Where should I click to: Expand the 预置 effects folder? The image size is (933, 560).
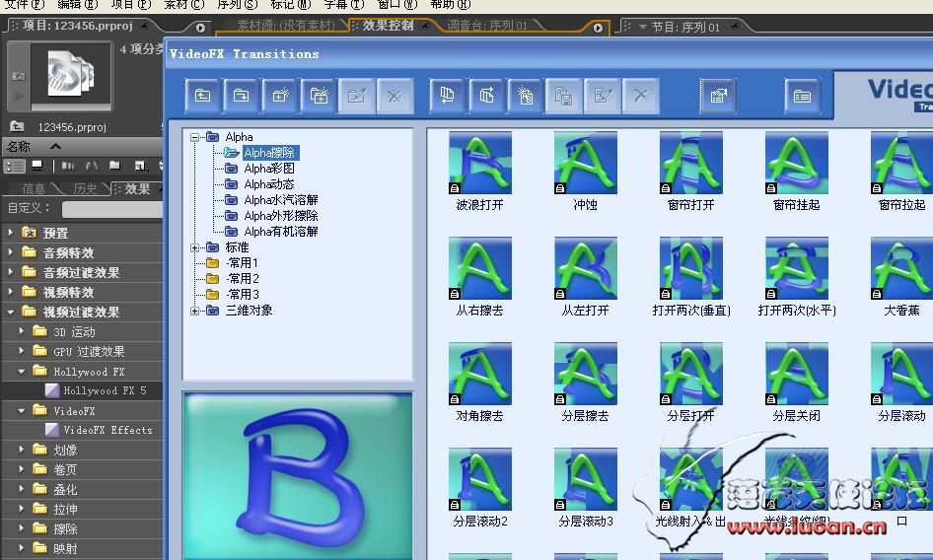tap(10, 233)
